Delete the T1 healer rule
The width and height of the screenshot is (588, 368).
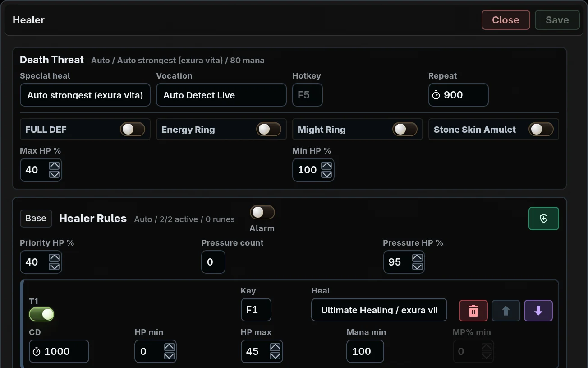473,311
